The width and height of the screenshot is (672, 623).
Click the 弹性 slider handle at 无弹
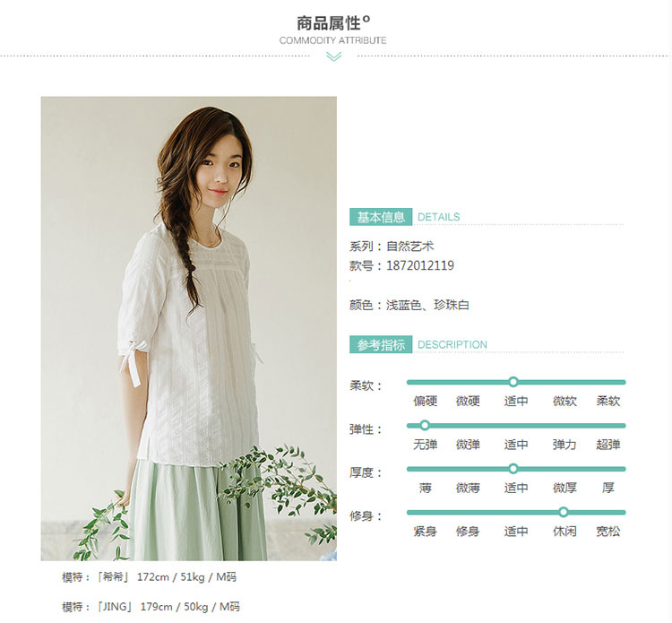(425, 425)
